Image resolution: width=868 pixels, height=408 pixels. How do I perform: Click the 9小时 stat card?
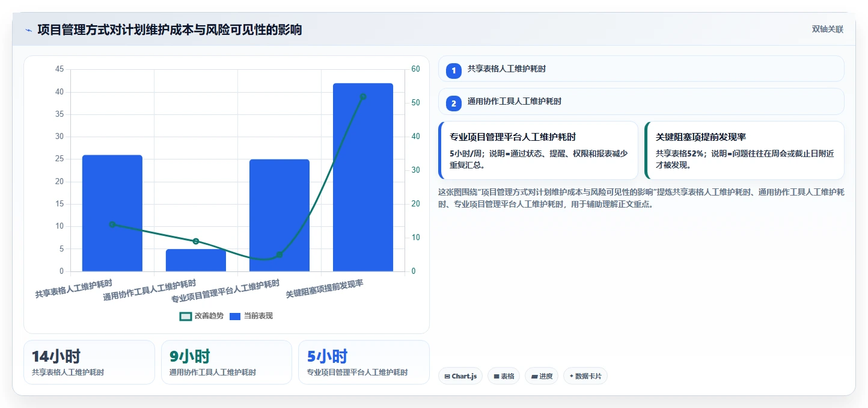pos(227,362)
